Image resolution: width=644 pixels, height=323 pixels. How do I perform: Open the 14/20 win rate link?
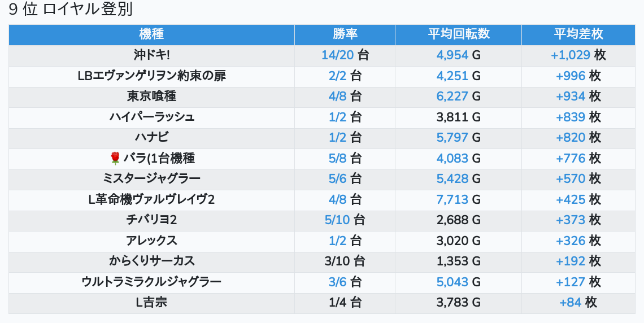click(x=338, y=55)
